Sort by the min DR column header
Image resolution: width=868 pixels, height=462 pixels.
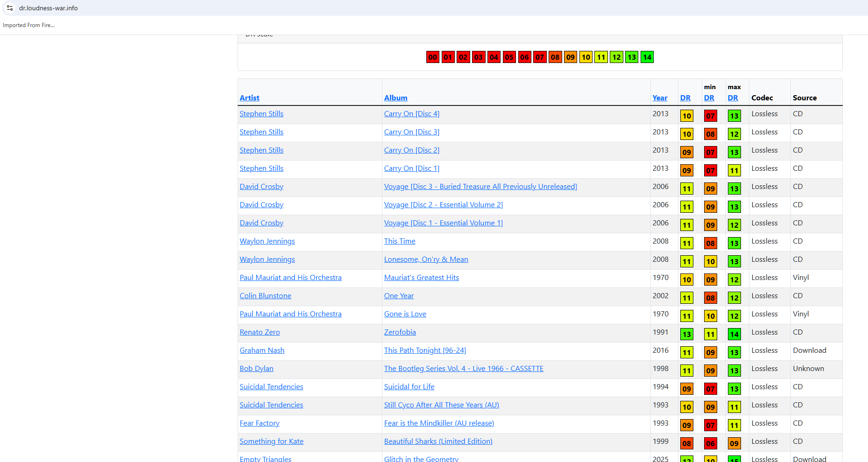(709, 98)
